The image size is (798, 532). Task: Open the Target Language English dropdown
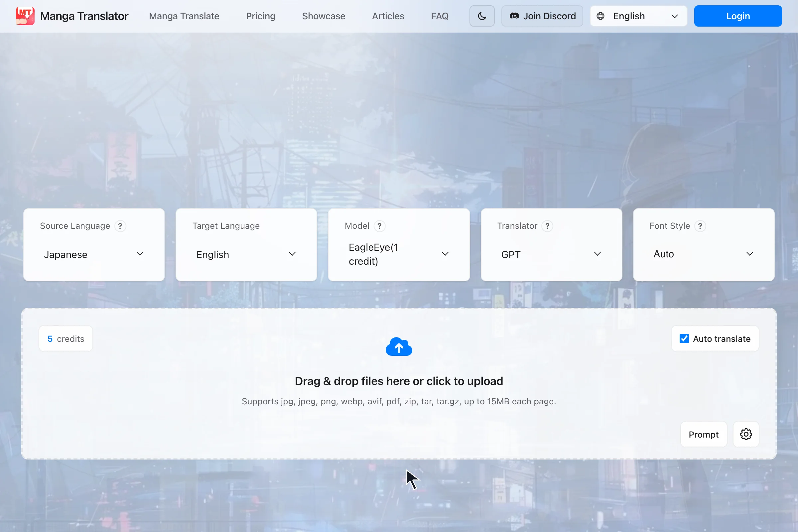coord(246,254)
